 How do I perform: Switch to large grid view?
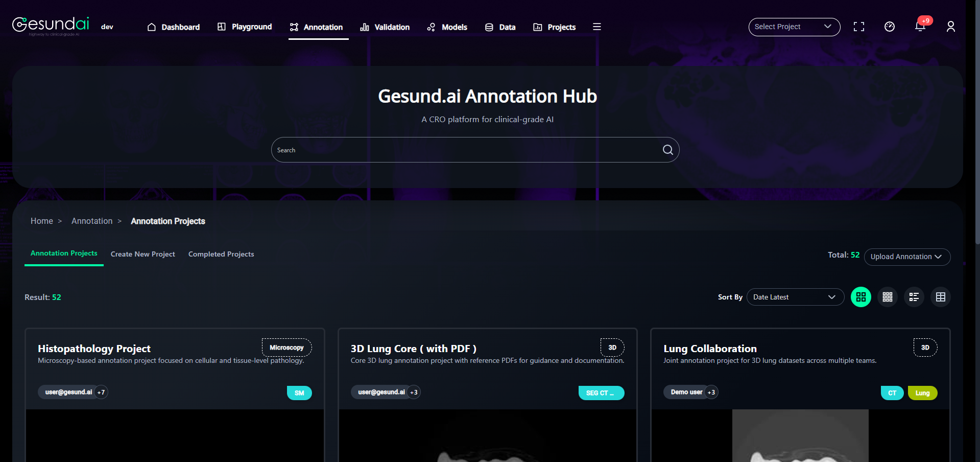(861, 297)
